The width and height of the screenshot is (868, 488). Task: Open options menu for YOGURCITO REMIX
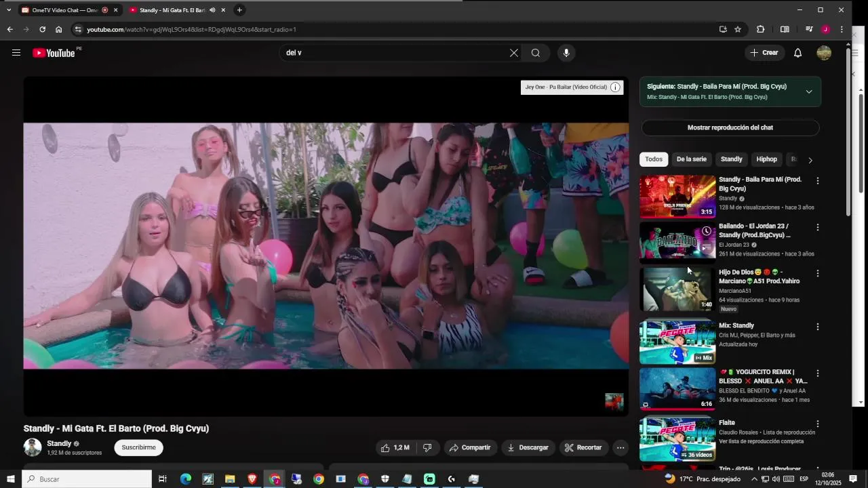point(817,373)
